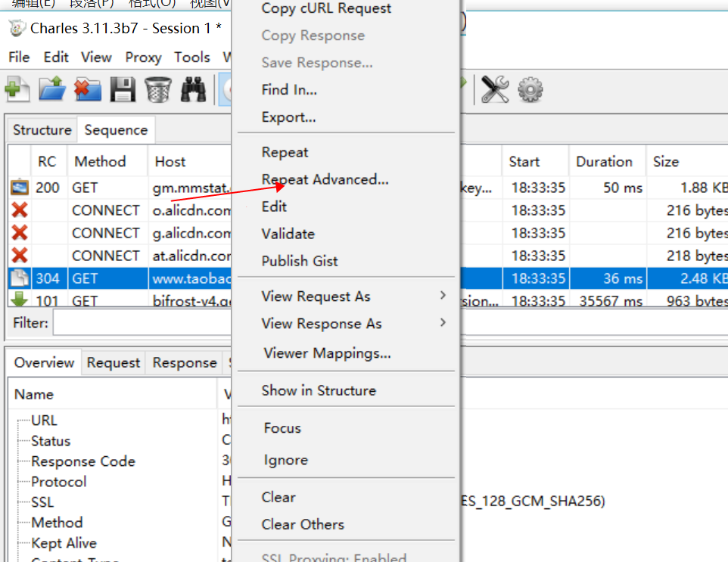Switch to the Sequence tab
The image size is (728, 562).
tap(116, 130)
